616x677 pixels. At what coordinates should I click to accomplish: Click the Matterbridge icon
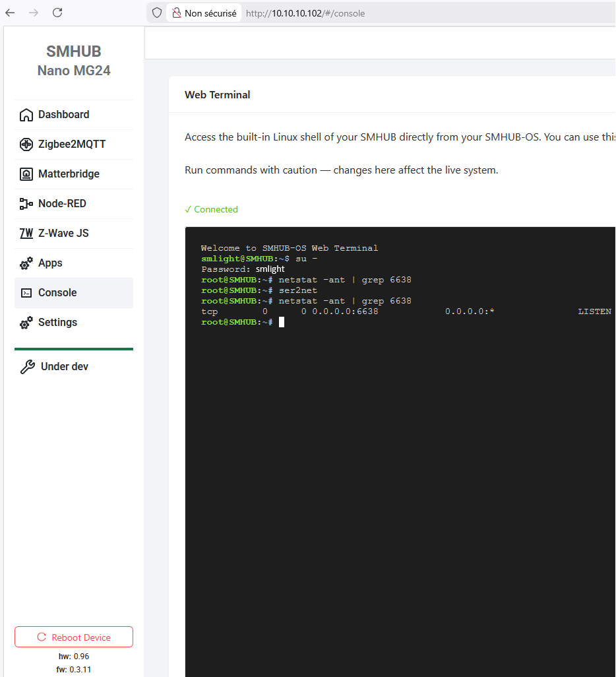26,174
